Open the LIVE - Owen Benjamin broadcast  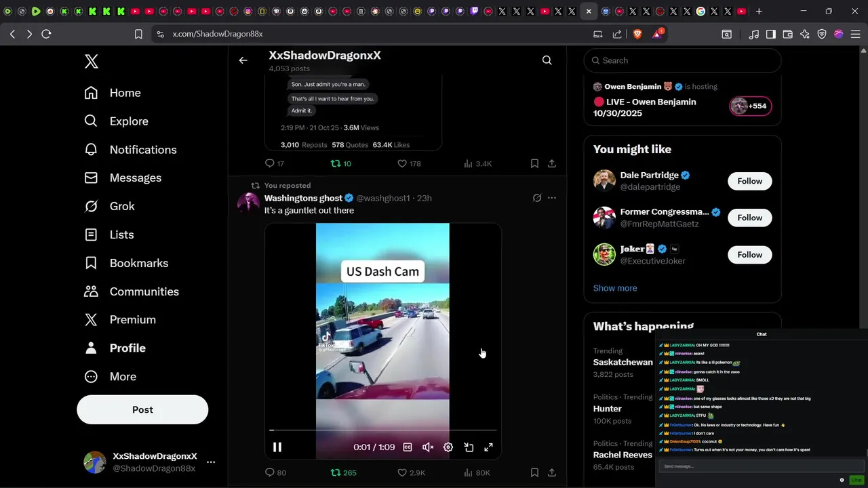645,107
